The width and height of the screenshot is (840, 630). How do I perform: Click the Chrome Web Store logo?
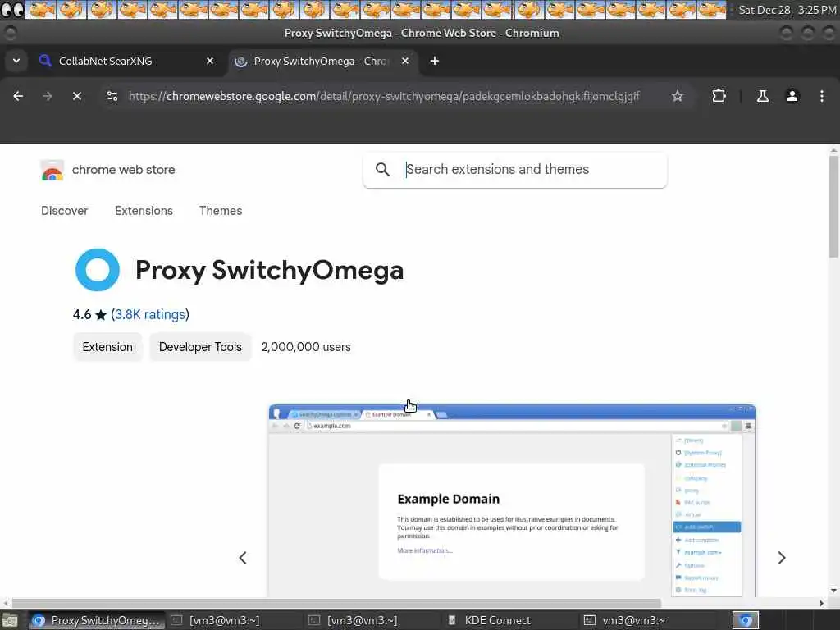[52, 170]
